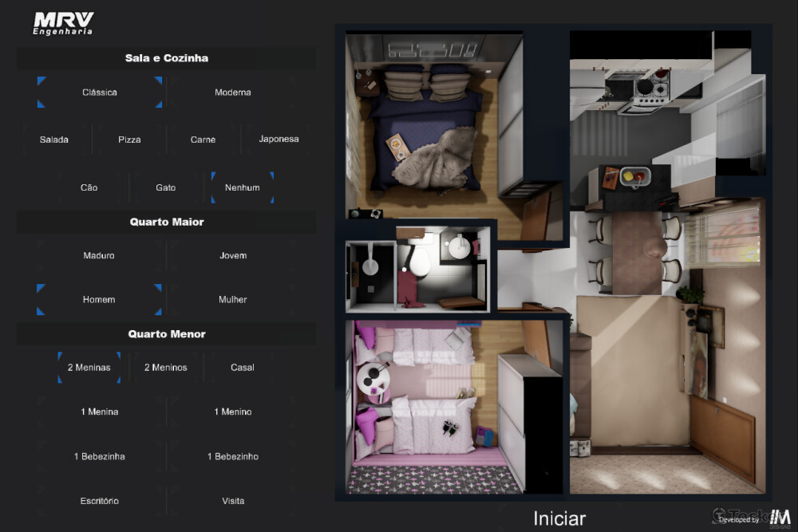Select Japonesa food option

[x=279, y=140]
